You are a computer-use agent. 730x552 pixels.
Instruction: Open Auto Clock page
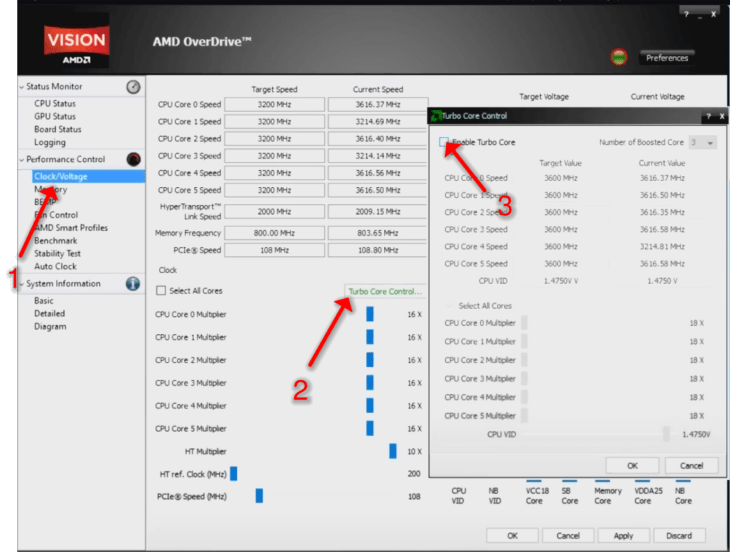pos(55,266)
